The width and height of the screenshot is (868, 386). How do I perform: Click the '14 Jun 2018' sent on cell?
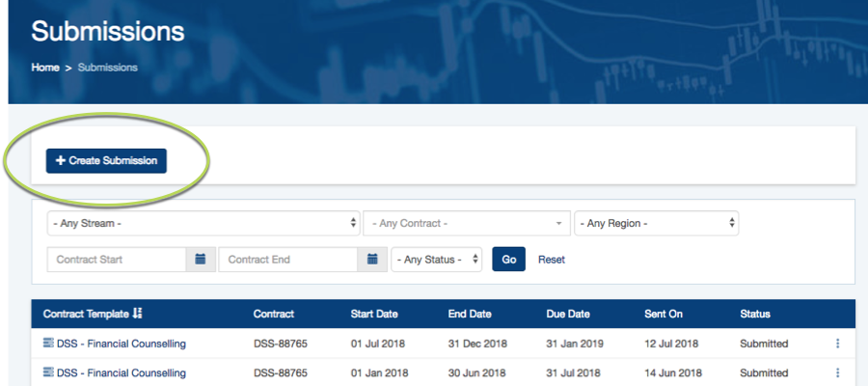click(672, 372)
